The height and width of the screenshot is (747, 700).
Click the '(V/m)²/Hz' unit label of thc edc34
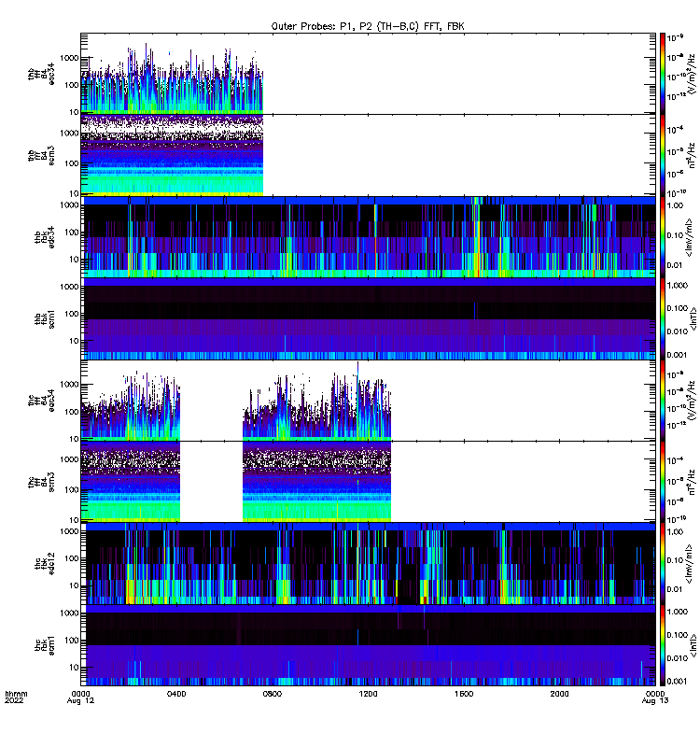click(x=693, y=401)
